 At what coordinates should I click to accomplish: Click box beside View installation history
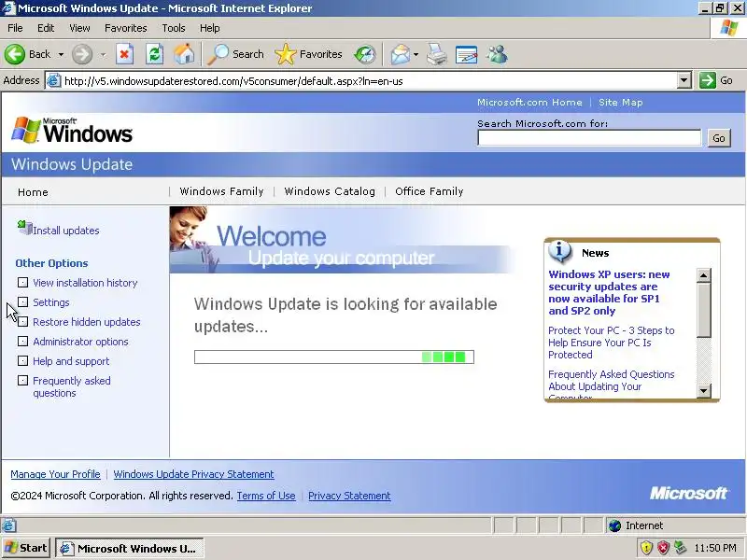click(22, 283)
